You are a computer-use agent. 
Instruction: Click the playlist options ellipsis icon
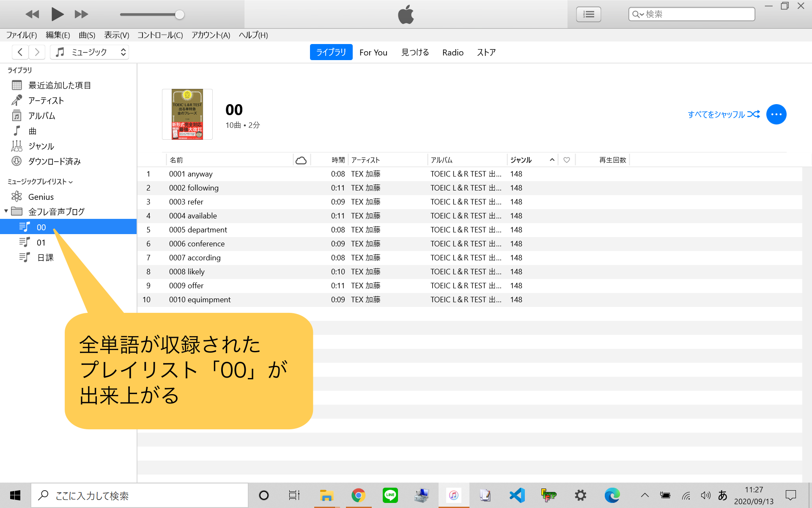[776, 114]
